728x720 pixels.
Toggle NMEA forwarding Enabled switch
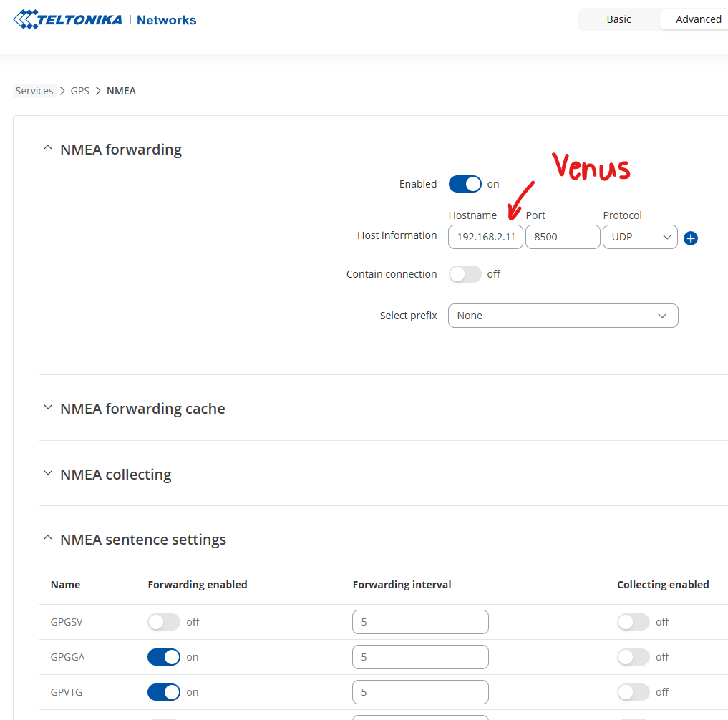[465, 184]
